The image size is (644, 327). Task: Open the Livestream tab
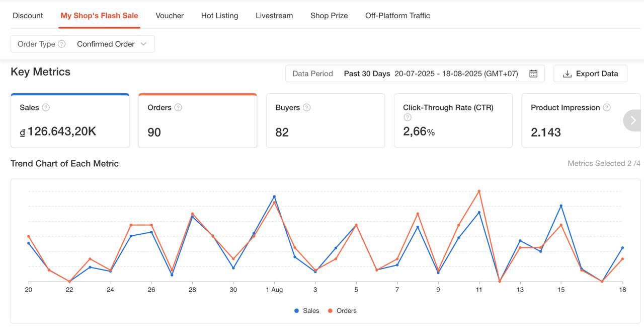pos(274,16)
